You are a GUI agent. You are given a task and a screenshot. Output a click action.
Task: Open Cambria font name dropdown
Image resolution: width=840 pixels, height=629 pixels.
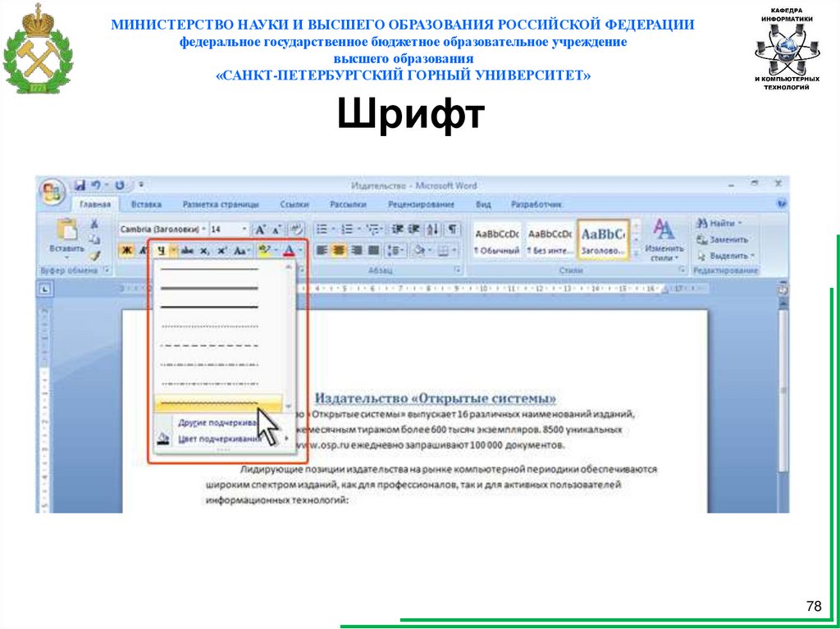click(x=203, y=230)
